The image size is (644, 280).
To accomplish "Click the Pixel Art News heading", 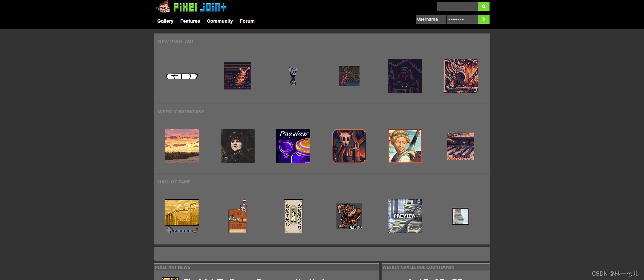I will pyautogui.click(x=173, y=267).
